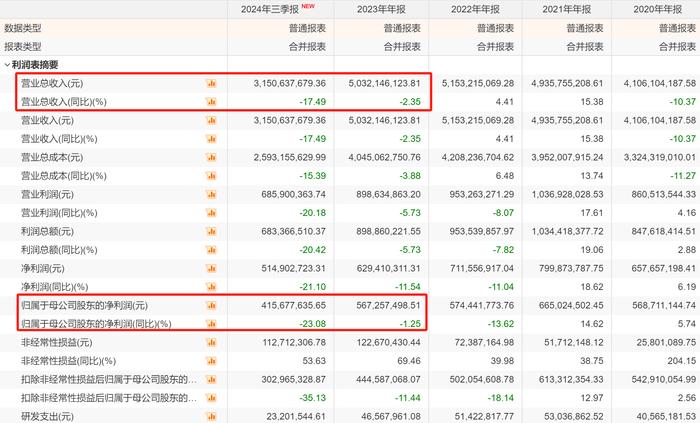Select value 799,873,787.75 cell
The height and width of the screenshot is (423, 700).
(571, 269)
